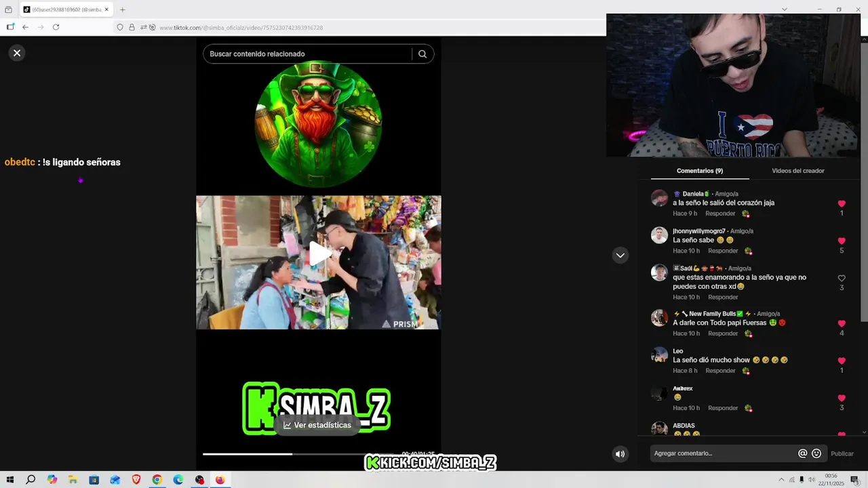The image size is (868, 488).
Task: Reply to New Family Bulls comment via Responder
Action: pyautogui.click(x=723, y=333)
